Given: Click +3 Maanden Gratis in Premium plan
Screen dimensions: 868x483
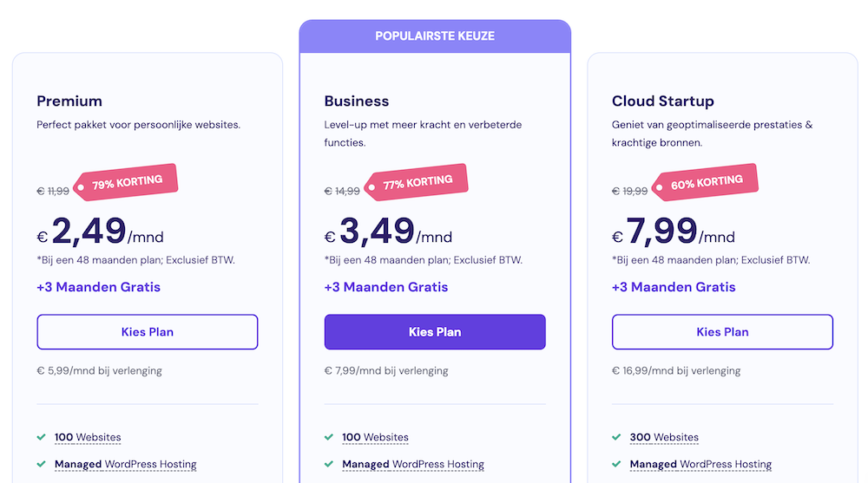Looking at the screenshot, I should pyautogui.click(x=98, y=287).
